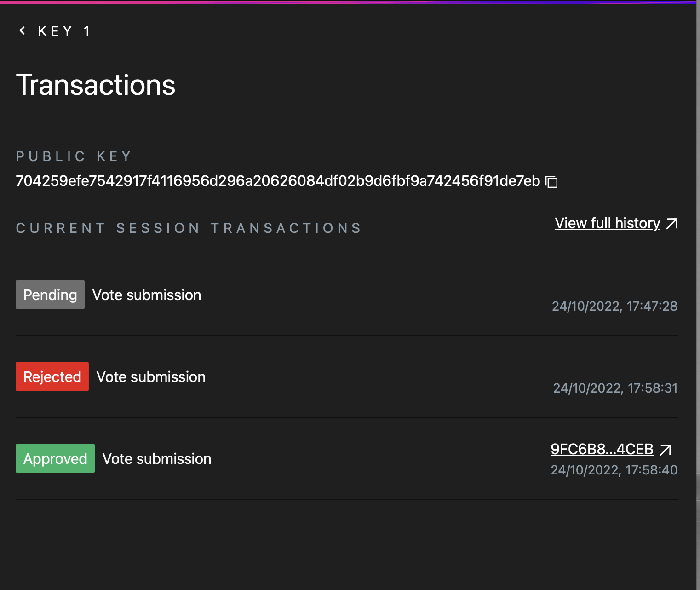Select the Rejected status badge
Image resolution: width=700 pixels, height=590 pixels.
52,376
